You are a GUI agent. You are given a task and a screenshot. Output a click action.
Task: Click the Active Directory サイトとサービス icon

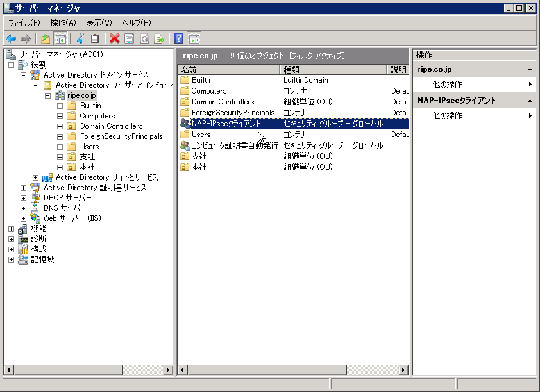(x=47, y=177)
